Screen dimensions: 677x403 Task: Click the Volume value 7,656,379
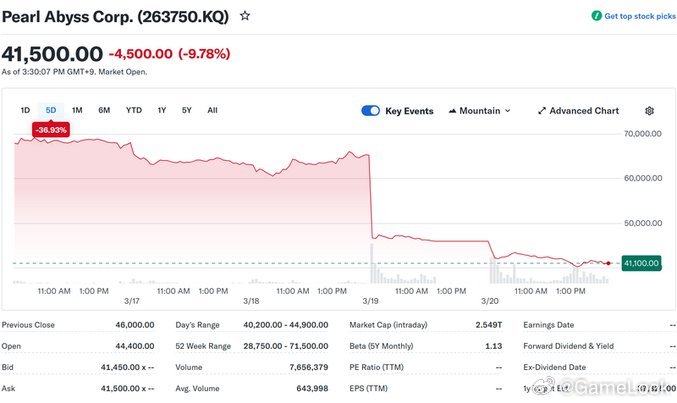(309, 367)
